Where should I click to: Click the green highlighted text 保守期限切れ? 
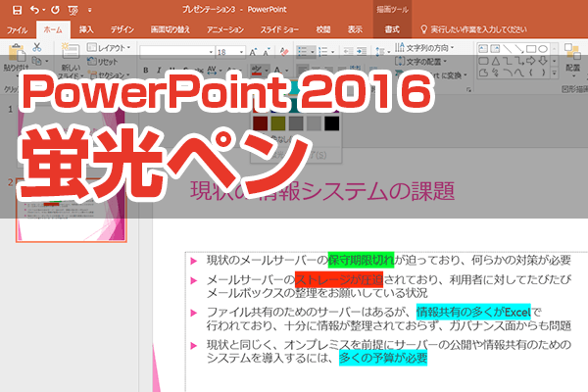(x=361, y=260)
